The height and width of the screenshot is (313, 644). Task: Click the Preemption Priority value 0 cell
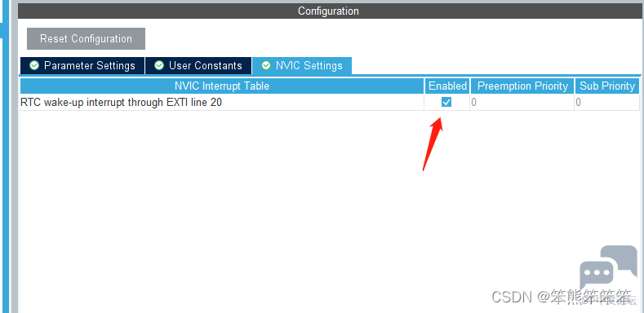click(522, 102)
